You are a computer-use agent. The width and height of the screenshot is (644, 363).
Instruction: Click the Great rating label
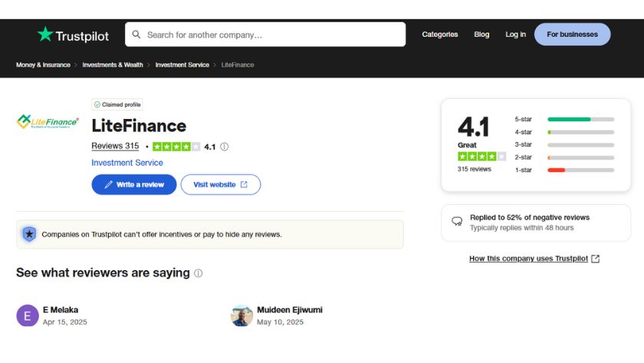point(467,145)
